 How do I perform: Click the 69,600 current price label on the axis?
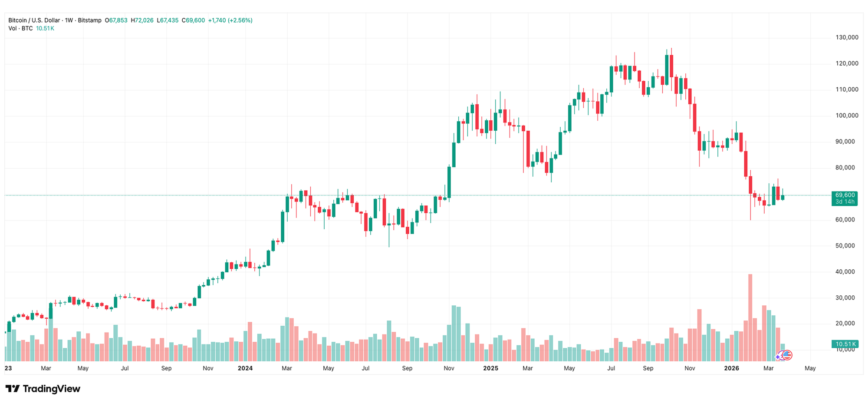tap(845, 195)
